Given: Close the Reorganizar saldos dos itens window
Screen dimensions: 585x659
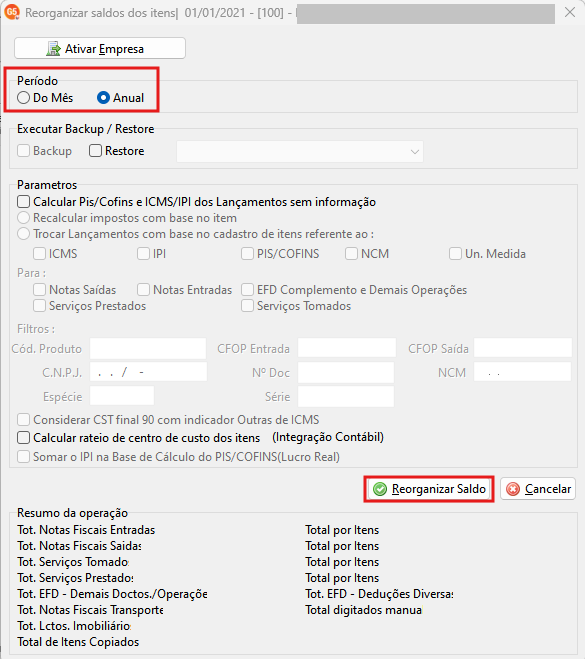Looking at the screenshot, I should click(x=570, y=12).
